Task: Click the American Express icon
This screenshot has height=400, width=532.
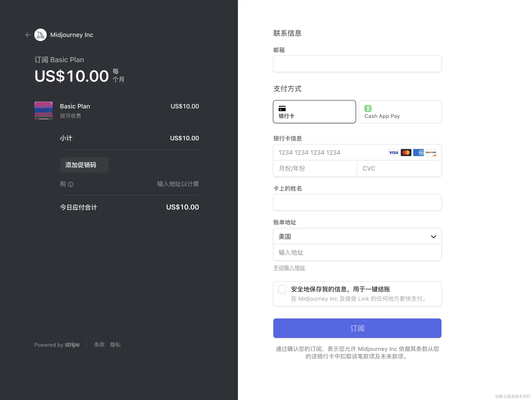Action: pos(418,153)
